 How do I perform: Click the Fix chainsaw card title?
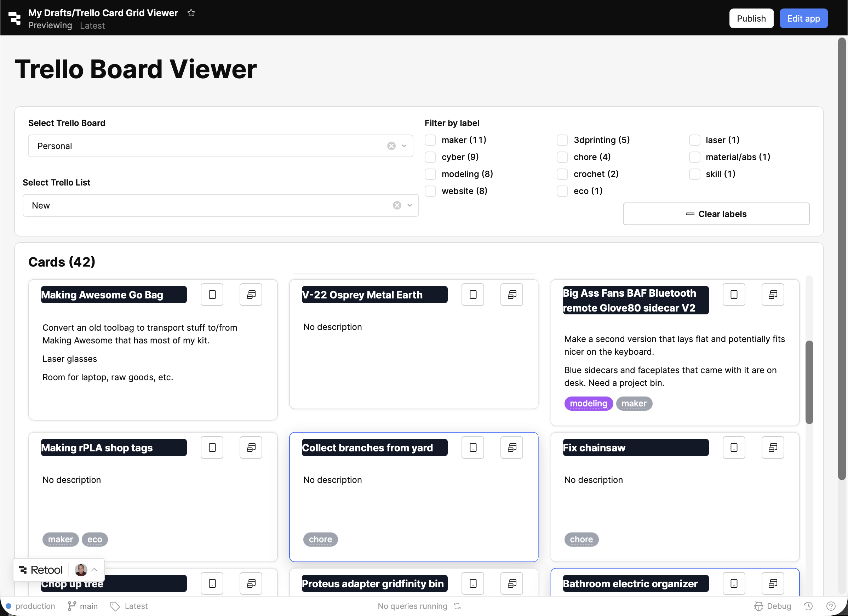click(x=594, y=448)
